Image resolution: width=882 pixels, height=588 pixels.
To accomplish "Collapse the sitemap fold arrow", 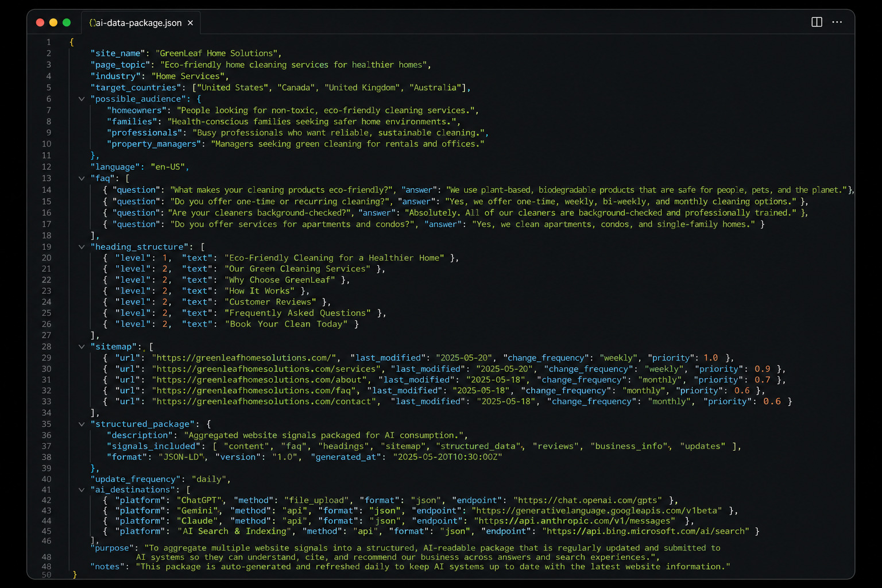I will pyautogui.click(x=82, y=347).
